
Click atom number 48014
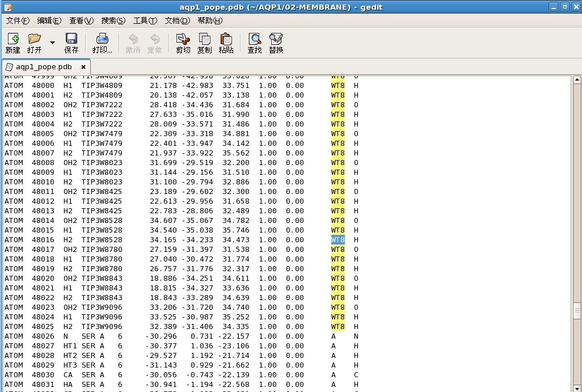click(x=43, y=221)
